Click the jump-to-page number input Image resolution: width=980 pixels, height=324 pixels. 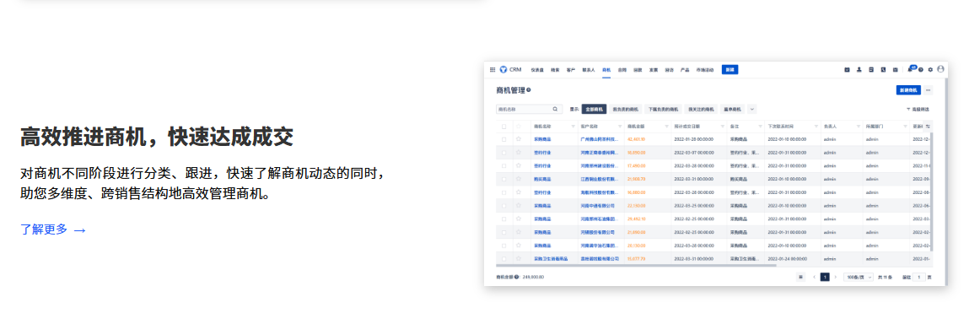(x=918, y=277)
